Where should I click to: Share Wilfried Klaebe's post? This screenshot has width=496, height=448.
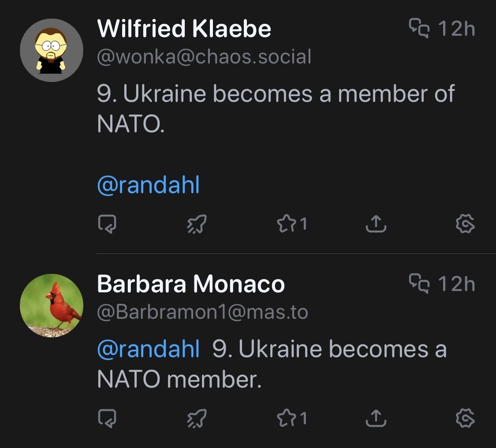[376, 225]
